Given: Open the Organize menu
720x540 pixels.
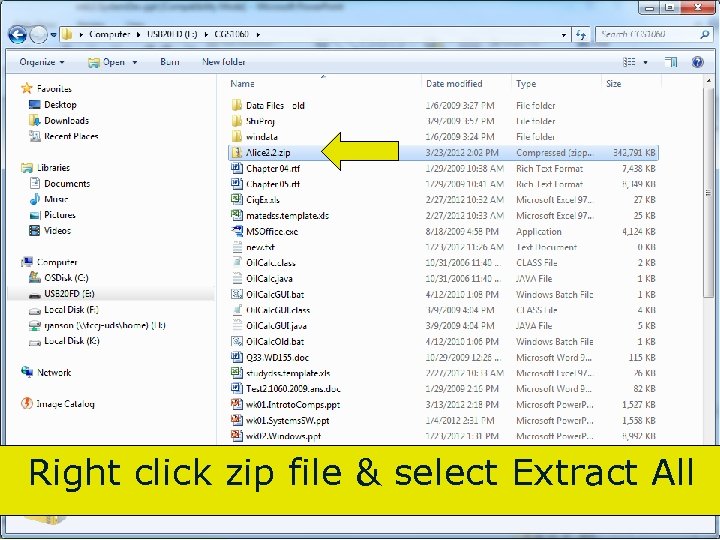Looking at the screenshot, I should (42, 62).
